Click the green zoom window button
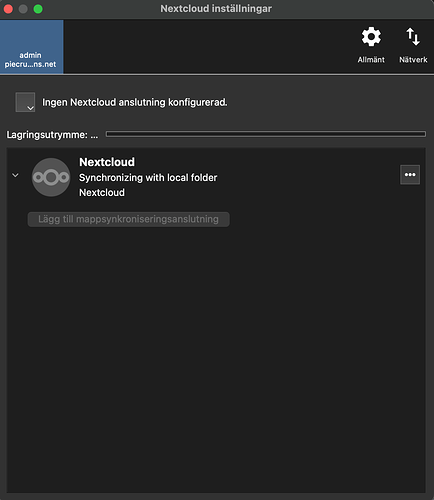Screen dimensions: 434x500 pos(38,9)
